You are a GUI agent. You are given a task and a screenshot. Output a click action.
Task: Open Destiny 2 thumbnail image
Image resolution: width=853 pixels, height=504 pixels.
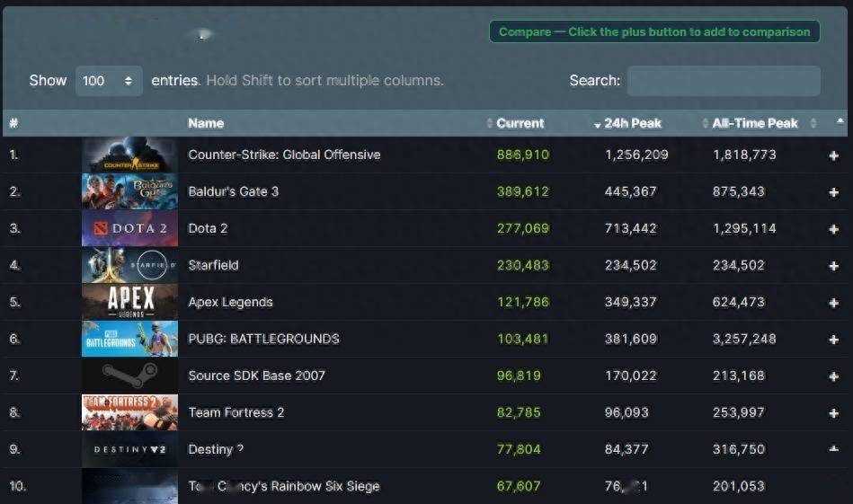129,449
